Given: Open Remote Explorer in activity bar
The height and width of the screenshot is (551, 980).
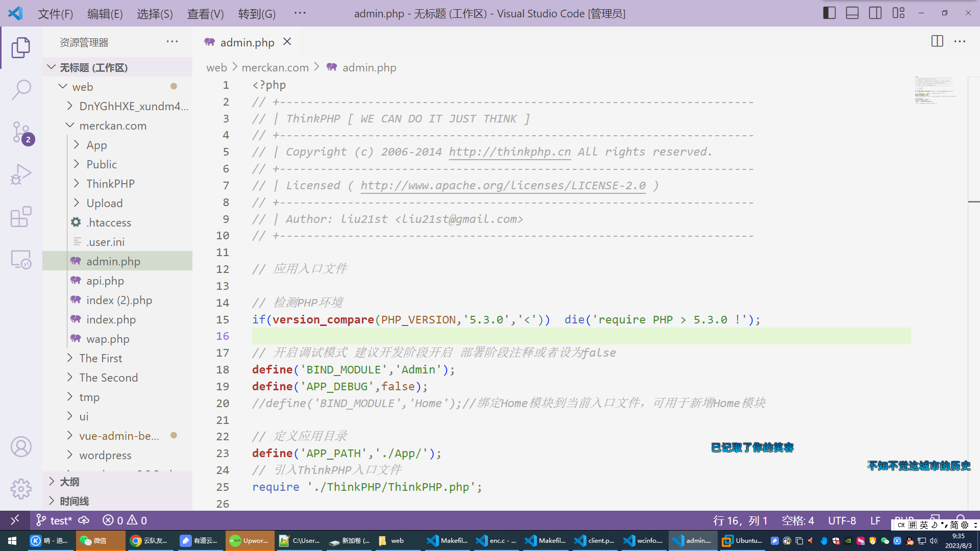Looking at the screenshot, I should coord(21,259).
